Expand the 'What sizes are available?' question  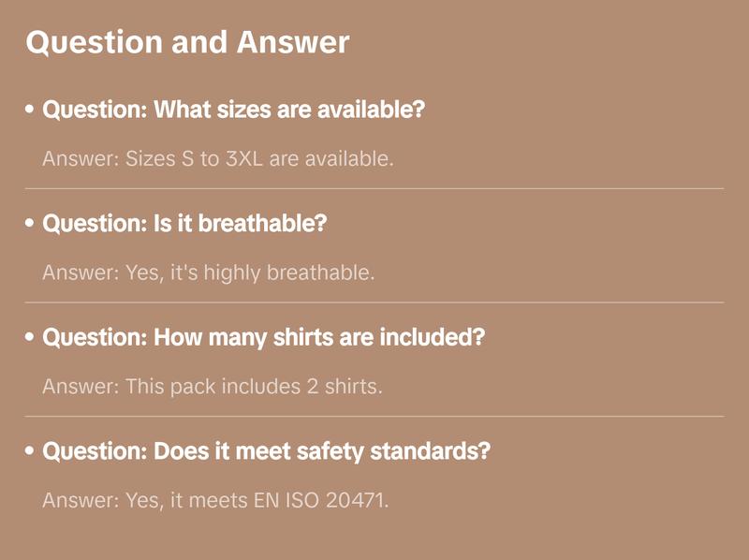tap(234, 110)
